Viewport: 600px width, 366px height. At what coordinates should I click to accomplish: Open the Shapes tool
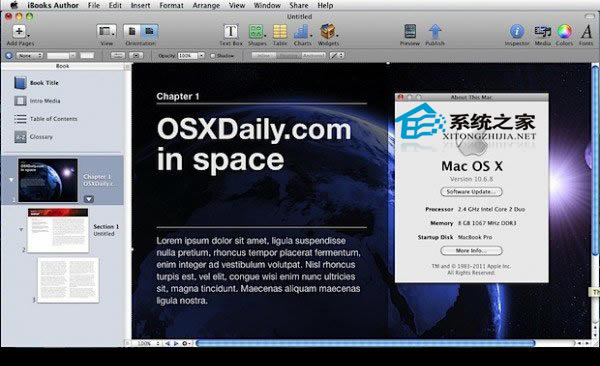point(256,31)
